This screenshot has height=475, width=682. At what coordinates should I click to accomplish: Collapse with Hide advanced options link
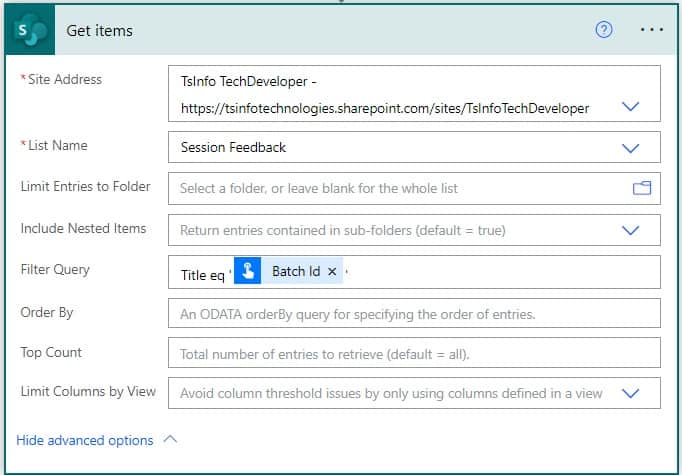tap(85, 440)
